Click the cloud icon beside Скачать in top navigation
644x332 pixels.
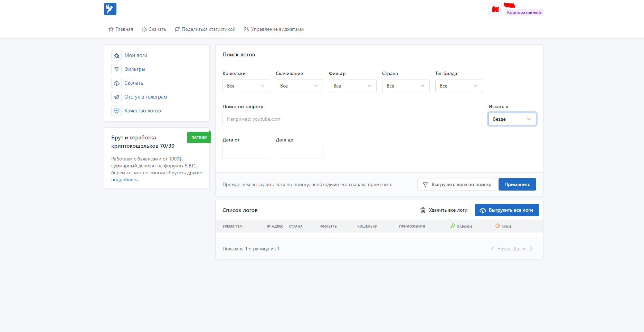(x=144, y=29)
